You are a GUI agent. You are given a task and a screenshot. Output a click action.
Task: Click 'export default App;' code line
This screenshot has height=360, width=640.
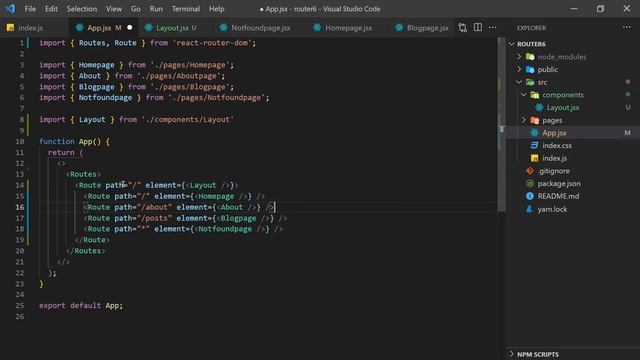[x=81, y=305]
